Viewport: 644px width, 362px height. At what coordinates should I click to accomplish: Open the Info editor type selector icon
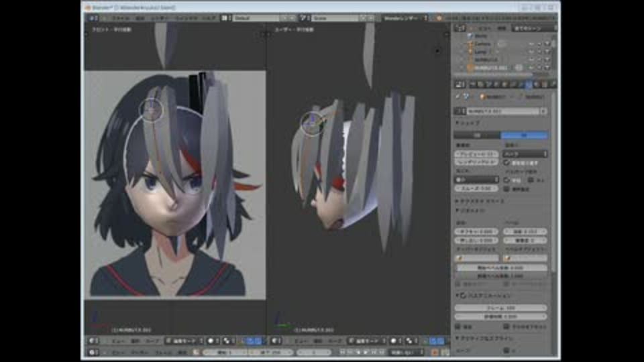pos(93,18)
